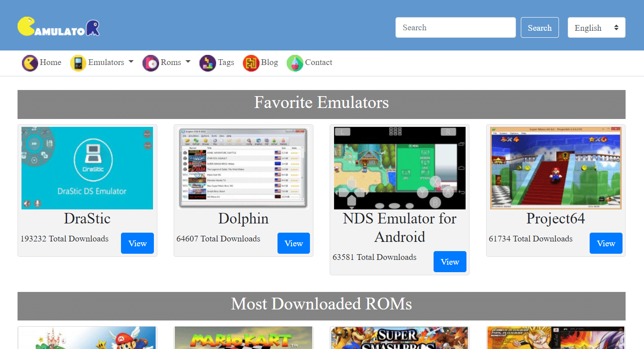Click the Tetris blocks icon beside Tags

point(207,63)
